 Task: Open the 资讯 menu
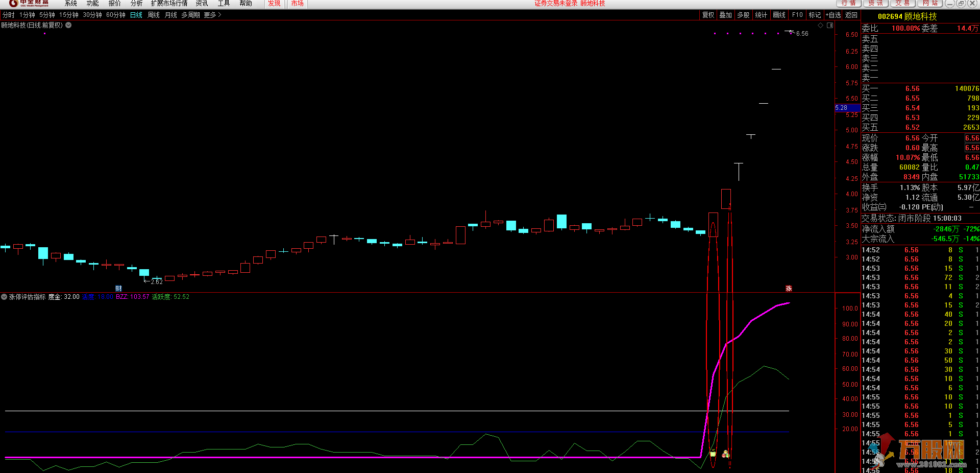pos(202,3)
